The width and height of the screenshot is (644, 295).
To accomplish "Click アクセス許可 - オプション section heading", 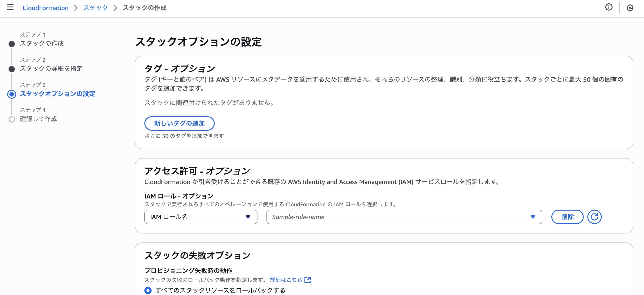I will coord(197,171).
